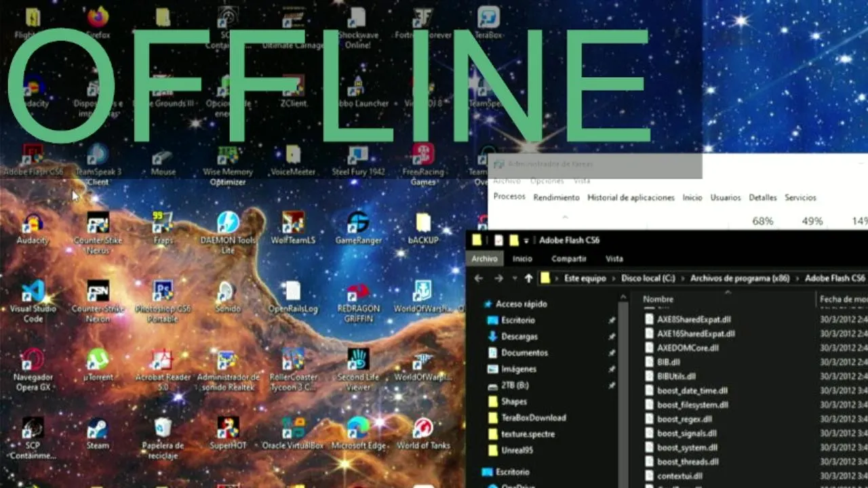Viewport: 868px width, 488px height.
Task: Open the Compartir ribbon tab
Action: click(569, 258)
